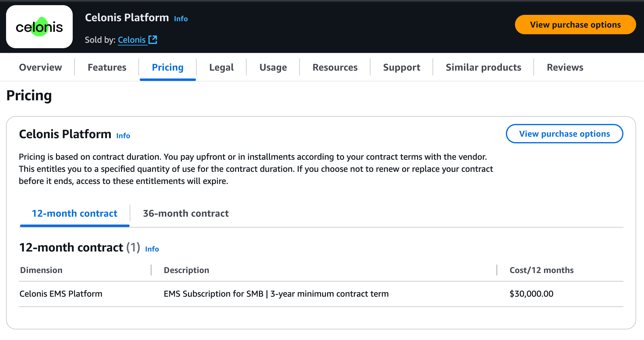The height and width of the screenshot is (340, 644).
Task: Open the Usage tab
Action: tap(273, 67)
